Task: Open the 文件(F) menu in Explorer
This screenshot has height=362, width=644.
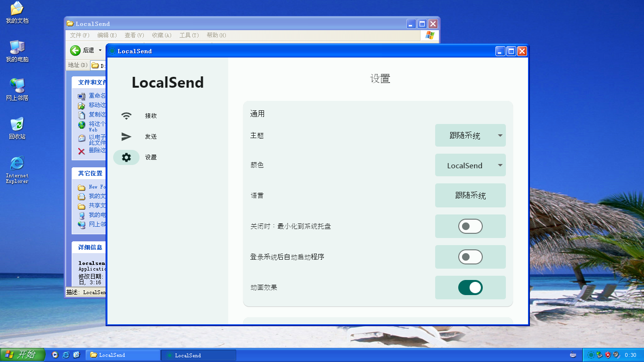Action: click(x=79, y=35)
